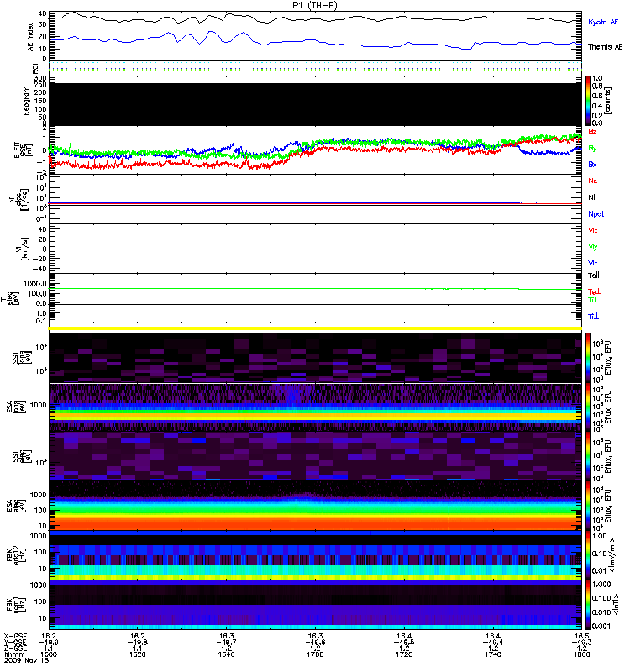This screenshot has height=672, width=630.
Task: Click the ESA ions Eflux color bar
Action: [x=588, y=407]
